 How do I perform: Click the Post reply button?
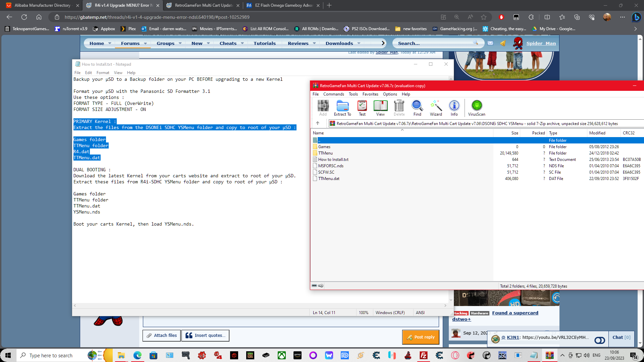[421, 337]
